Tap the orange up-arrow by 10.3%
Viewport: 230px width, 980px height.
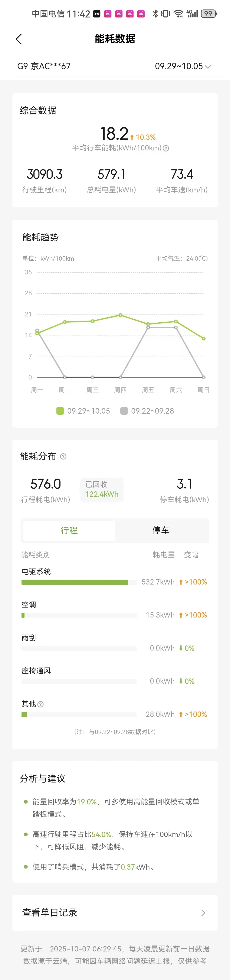[x=132, y=137]
